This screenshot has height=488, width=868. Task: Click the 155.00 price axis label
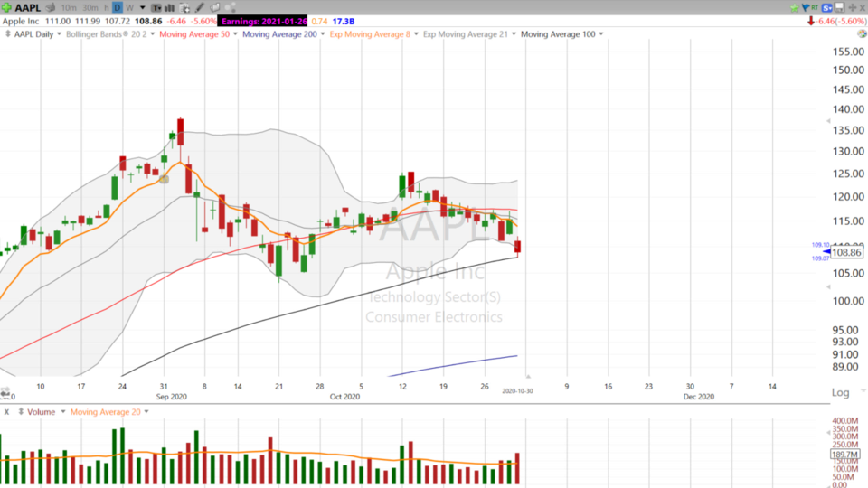click(848, 52)
